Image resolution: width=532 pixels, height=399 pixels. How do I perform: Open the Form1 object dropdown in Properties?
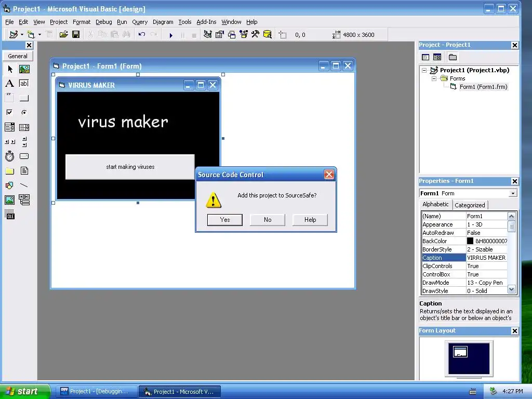click(513, 193)
